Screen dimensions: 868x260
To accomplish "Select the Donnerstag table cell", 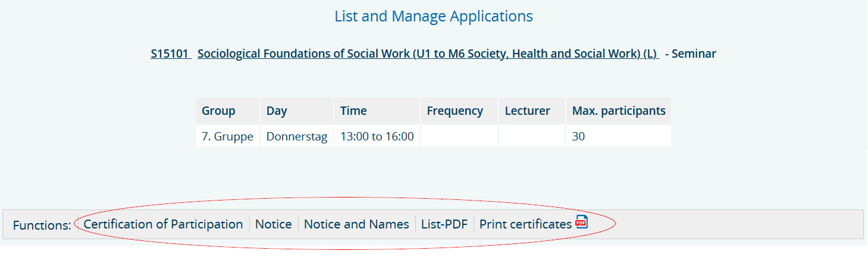I will pos(297,136).
